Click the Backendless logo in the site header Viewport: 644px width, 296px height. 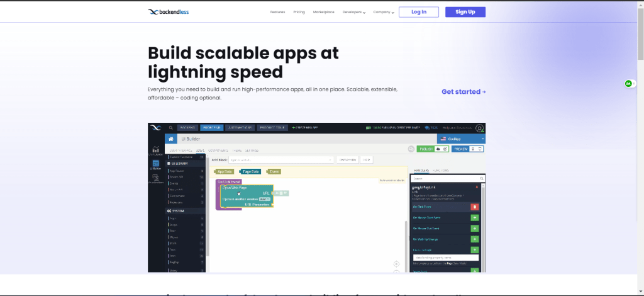pyautogui.click(x=169, y=12)
